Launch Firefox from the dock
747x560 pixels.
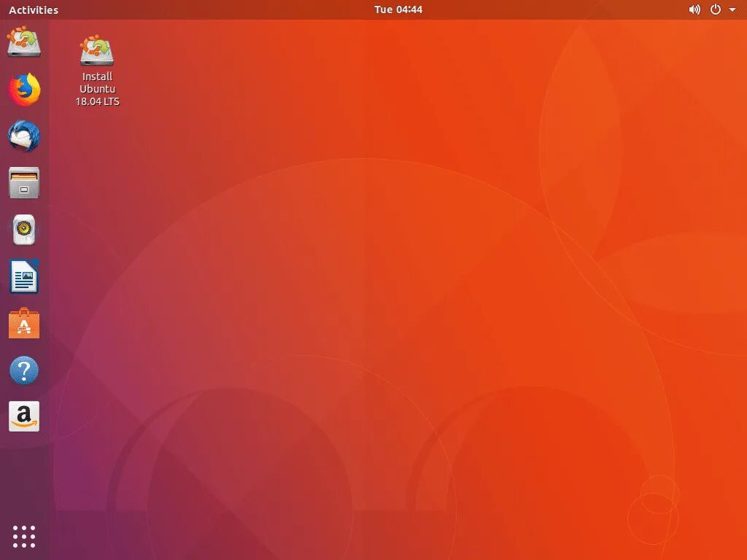click(24, 89)
